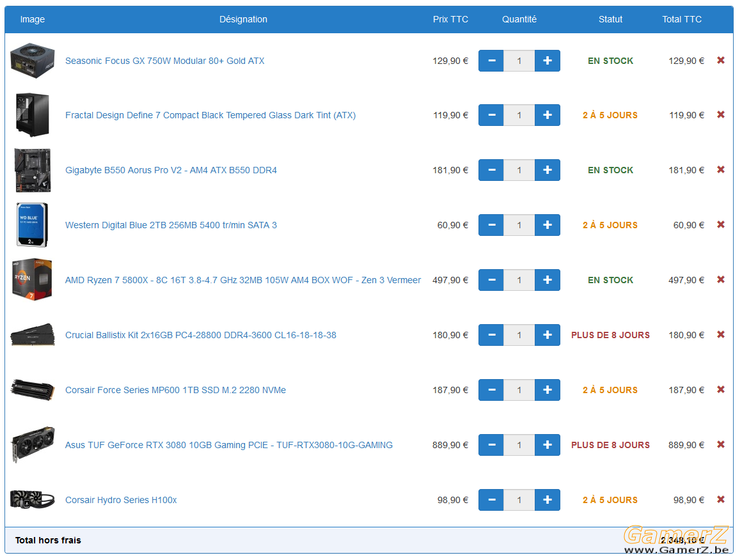This screenshot has height=560, width=742.
Task: Click the WD Blue hard drive thumbnail
Action: coord(32,225)
